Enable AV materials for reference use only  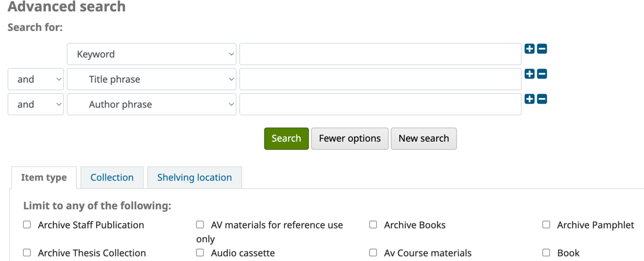pos(200,224)
